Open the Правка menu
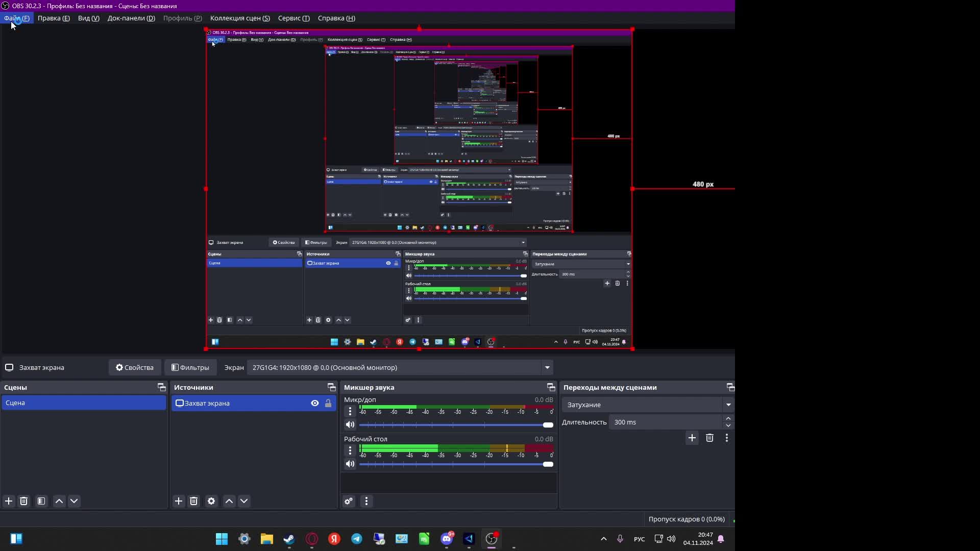 54,18
